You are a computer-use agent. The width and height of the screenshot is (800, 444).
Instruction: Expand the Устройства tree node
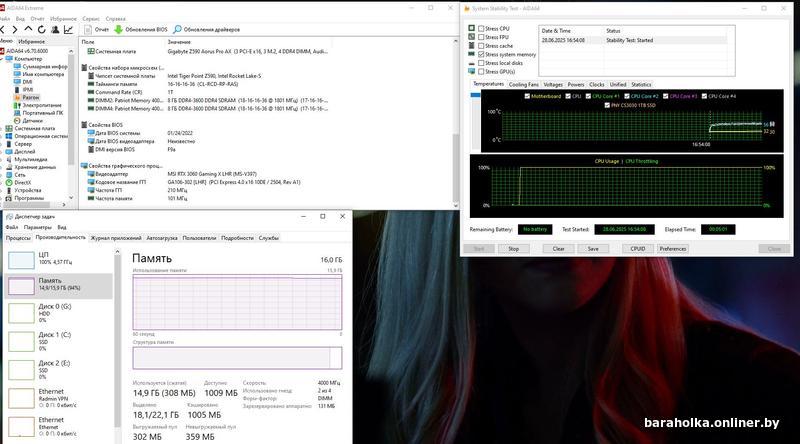point(2,190)
